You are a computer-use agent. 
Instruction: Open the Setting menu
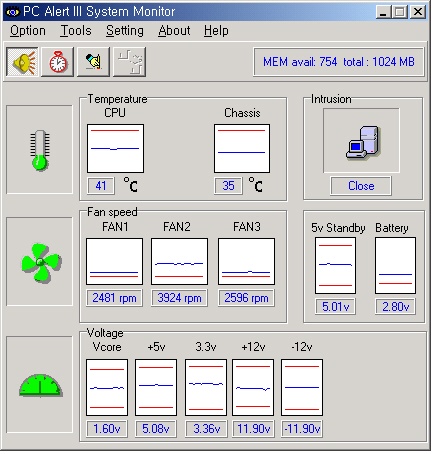pos(125,31)
